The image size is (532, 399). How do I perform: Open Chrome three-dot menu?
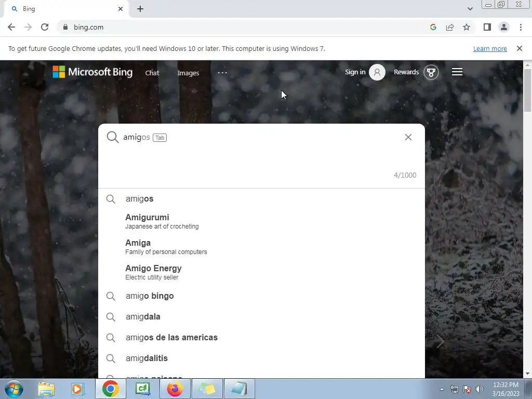(x=521, y=27)
